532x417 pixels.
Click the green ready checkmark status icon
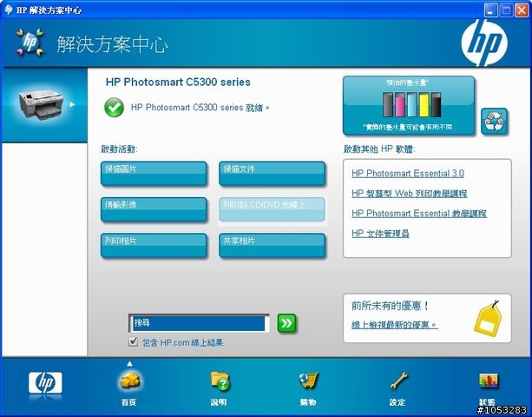pos(114,108)
